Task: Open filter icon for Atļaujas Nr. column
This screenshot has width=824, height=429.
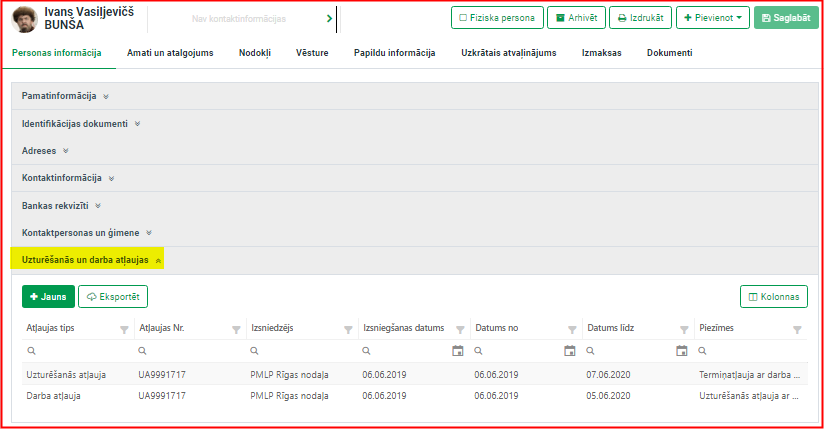Action: point(236,330)
